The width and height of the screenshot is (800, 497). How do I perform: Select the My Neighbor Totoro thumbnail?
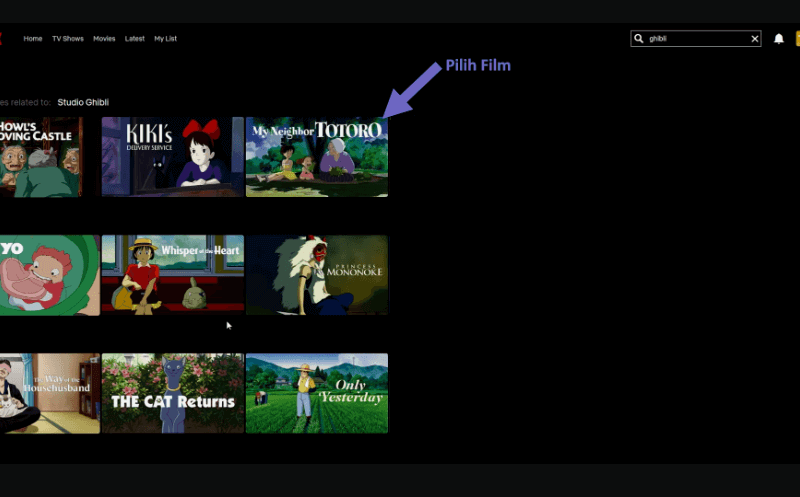317,157
